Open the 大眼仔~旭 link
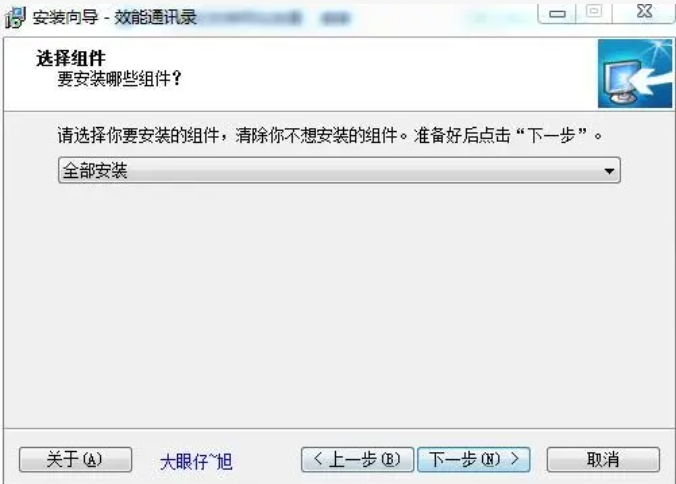 pyautogui.click(x=196, y=462)
